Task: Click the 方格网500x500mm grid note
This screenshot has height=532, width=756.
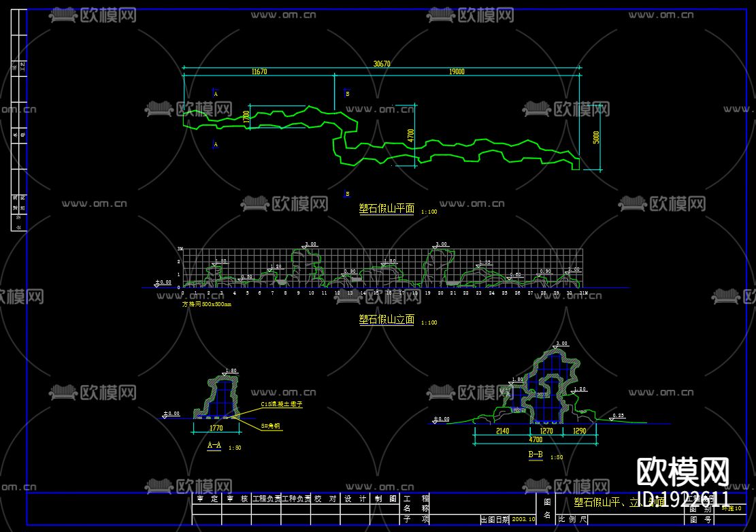Action: pos(207,305)
